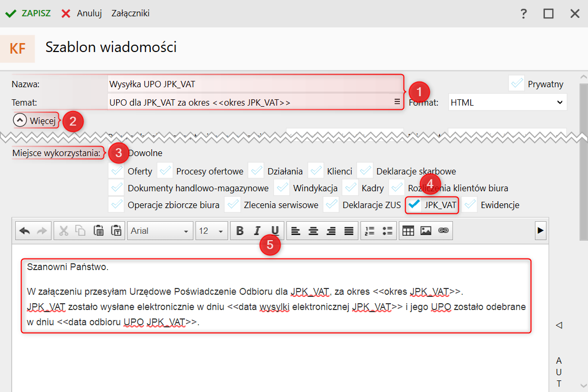Open the help question mark
Viewport: 588px width, 392px height.
point(523,14)
